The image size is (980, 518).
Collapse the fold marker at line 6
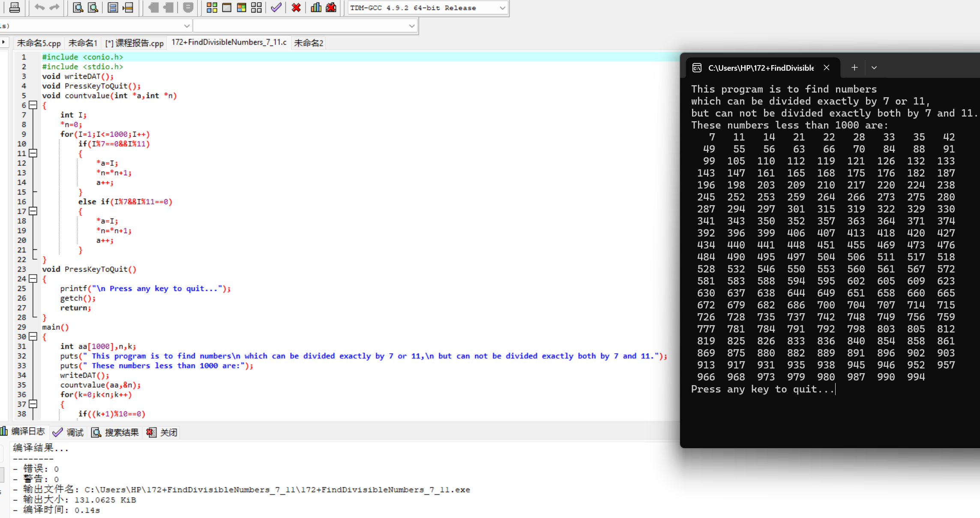click(33, 105)
